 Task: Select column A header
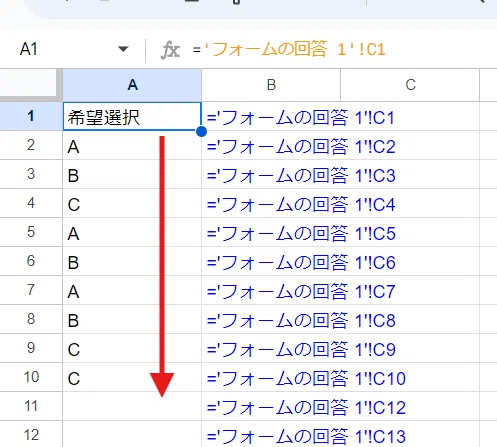tap(132, 85)
